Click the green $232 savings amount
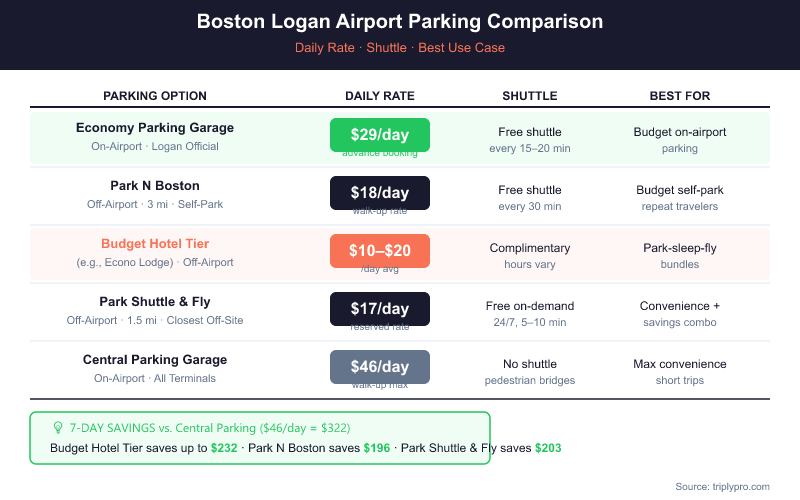 pos(224,448)
